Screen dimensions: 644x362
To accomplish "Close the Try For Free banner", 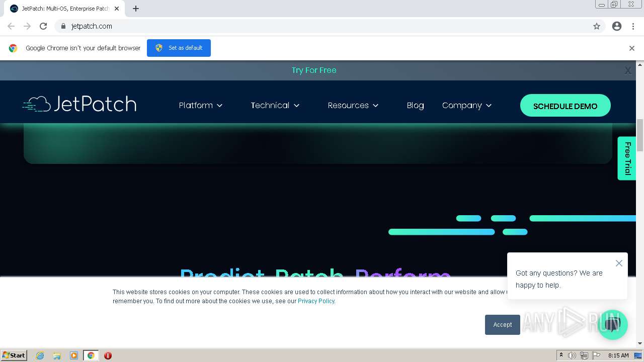I will pos(628,71).
